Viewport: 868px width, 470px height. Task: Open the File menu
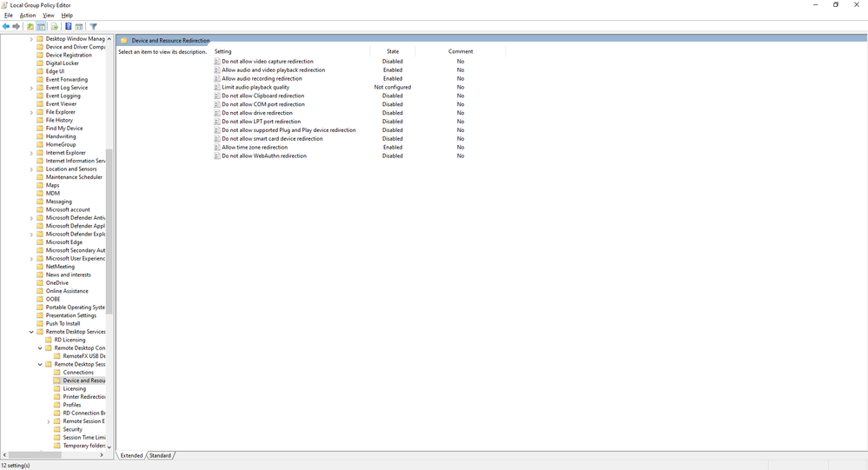9,16
